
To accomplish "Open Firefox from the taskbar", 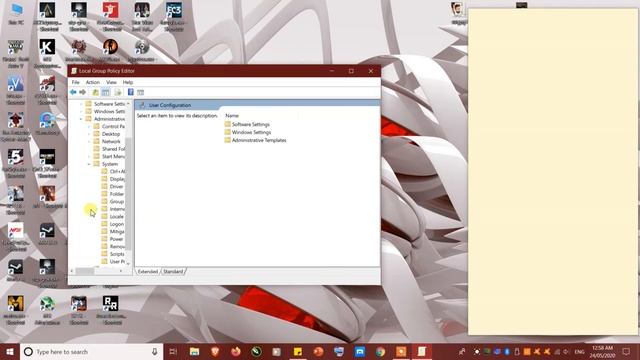I will (x=236, y=351).
